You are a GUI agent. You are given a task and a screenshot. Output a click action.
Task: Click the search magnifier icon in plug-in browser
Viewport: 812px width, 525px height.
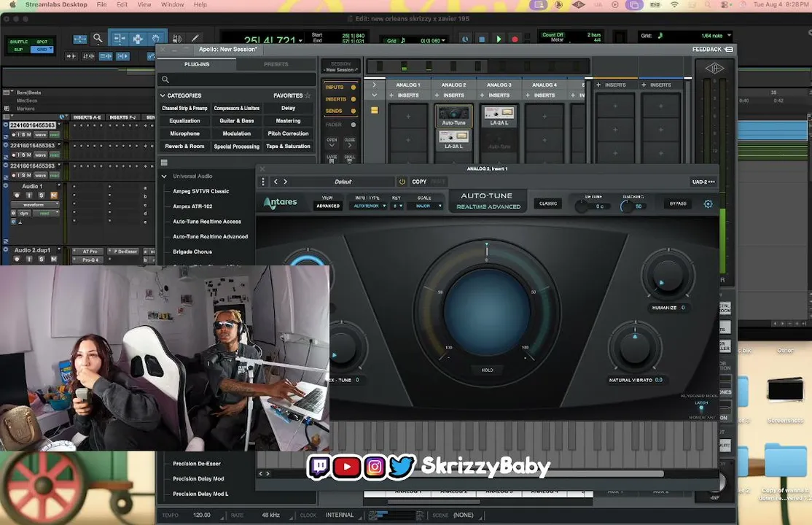pyautogui.click(x=165, y=79)
